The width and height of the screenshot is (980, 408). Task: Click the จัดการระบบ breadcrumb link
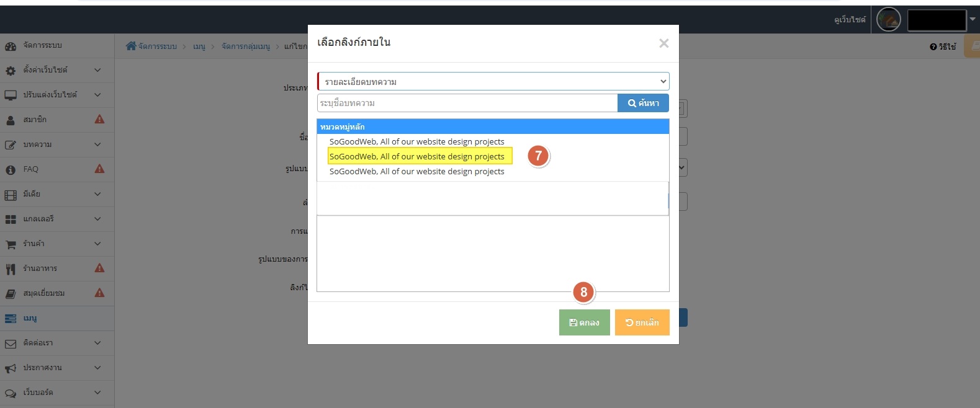157,47
